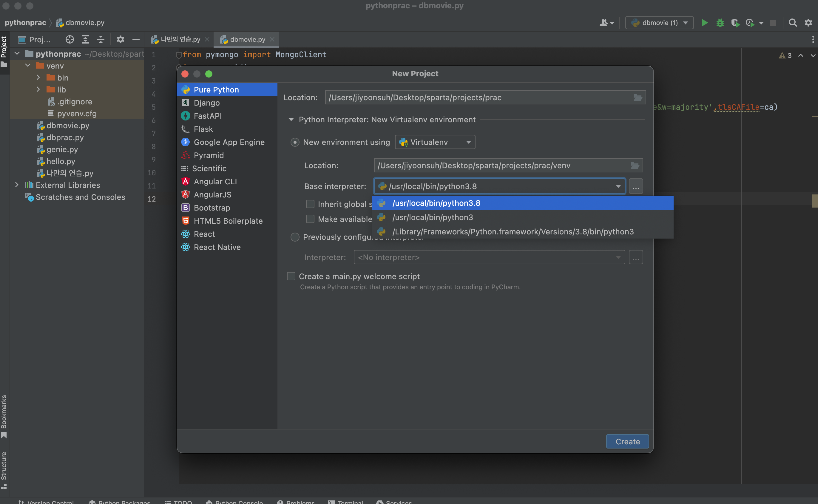The height and width of the screenshot is (504, 818).
Task: Start debugging with the bug icon
Action: pyautogui.click(x=720, y=23)
